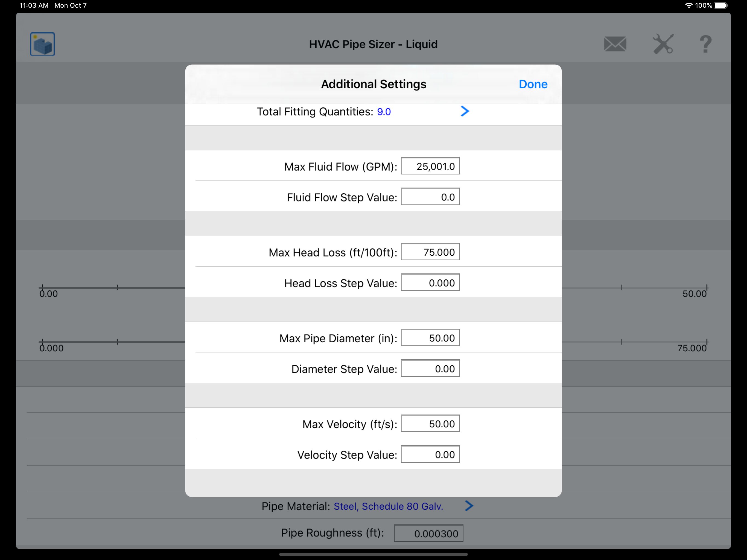Open the email envelope icon
747x560 pixels.
click(x=615, y=44)
